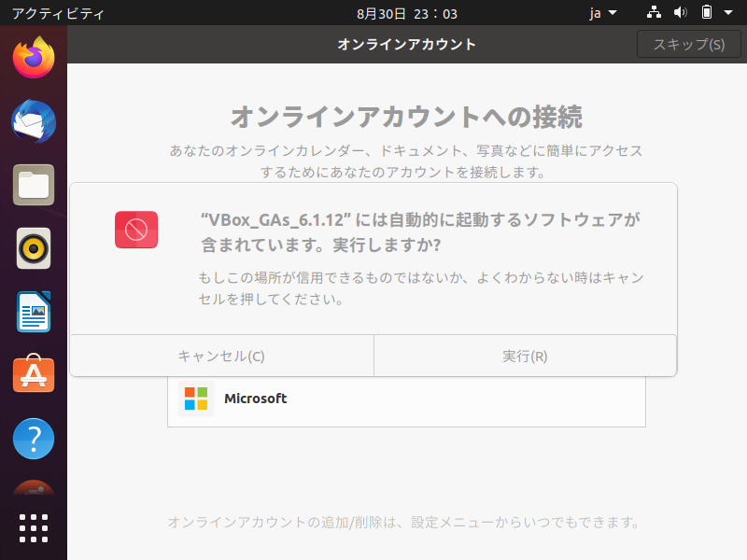Click the VBox_GAs_6.1.12 autorun question text
The height and width of the screenshot is (560, 747).
coord(420,232)
